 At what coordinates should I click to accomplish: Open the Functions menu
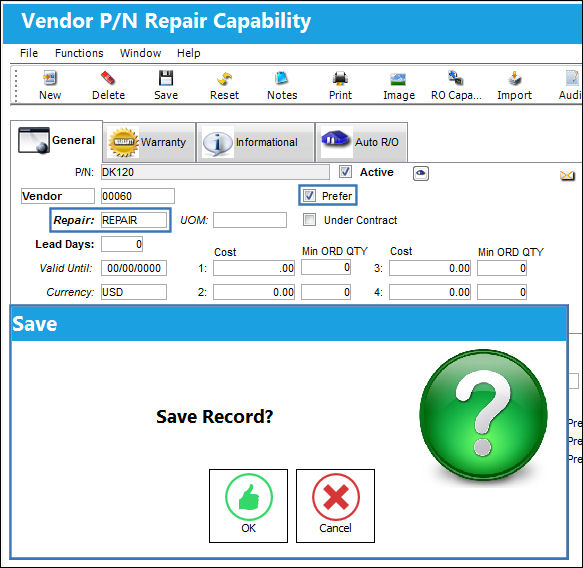79,53
